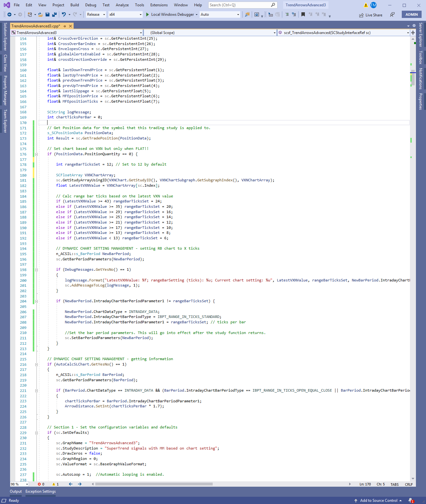This screenshot has width=426, height=504.
Task: Toggle pin on TrendArrowsAdvanced3.cpp tab
Action: (64, 26)
